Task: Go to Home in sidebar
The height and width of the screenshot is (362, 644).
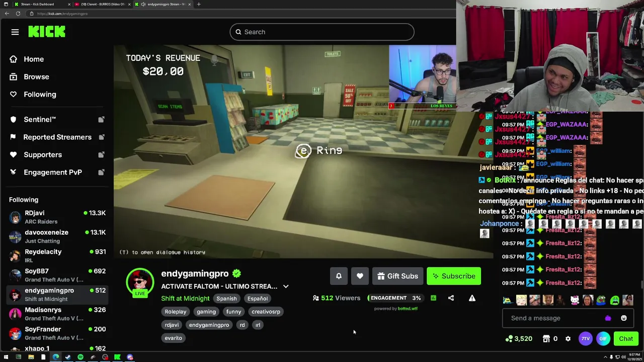Action: [34, 59]
